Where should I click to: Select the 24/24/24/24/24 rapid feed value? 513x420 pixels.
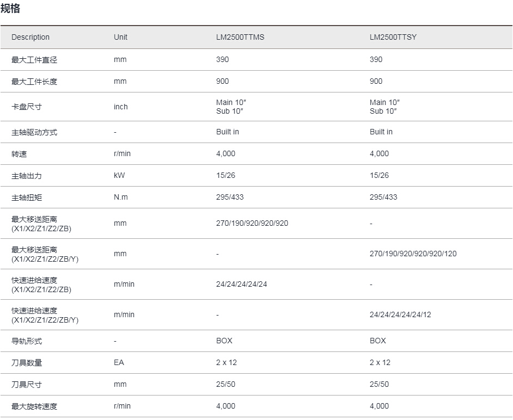point(241,284)
